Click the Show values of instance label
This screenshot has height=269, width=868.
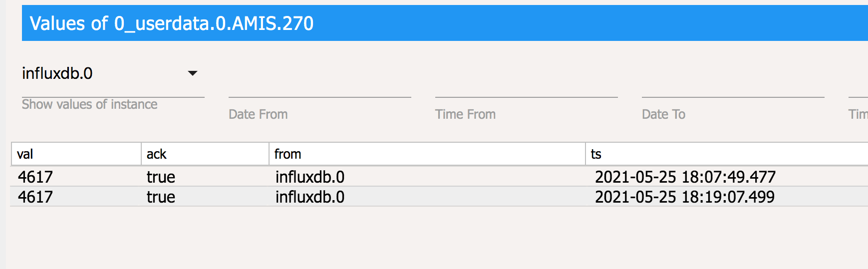(90, 104)
